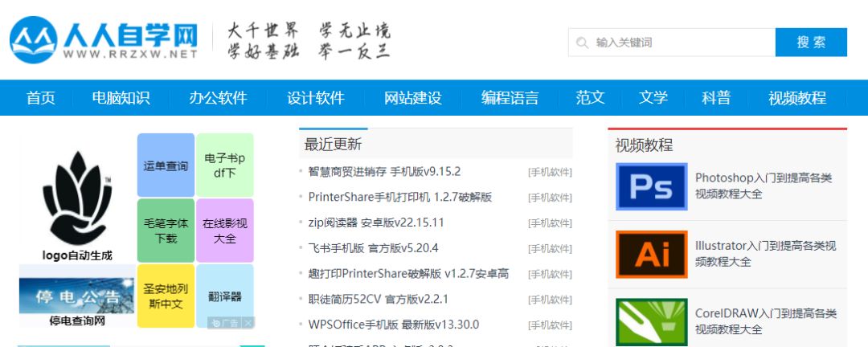Open the Illustrator Ai tutorial icon
The width and height of the screenshot is (868, 347).
652,254
